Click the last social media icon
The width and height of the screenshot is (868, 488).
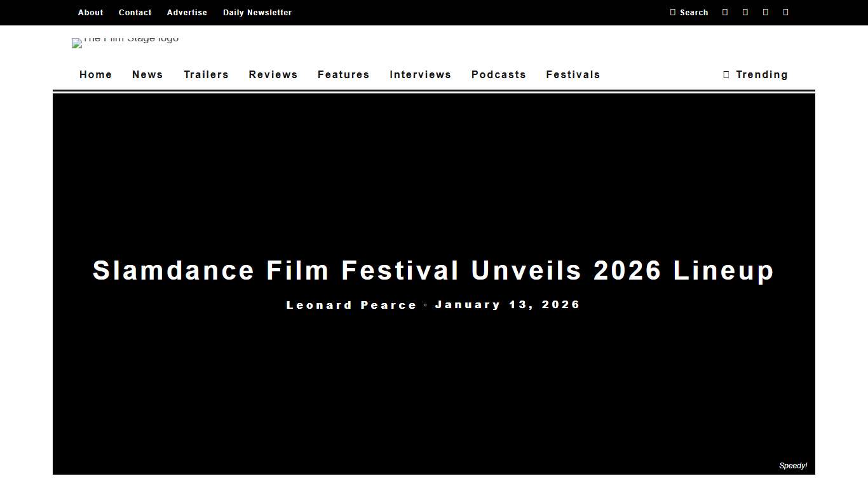tap(786, 12)
